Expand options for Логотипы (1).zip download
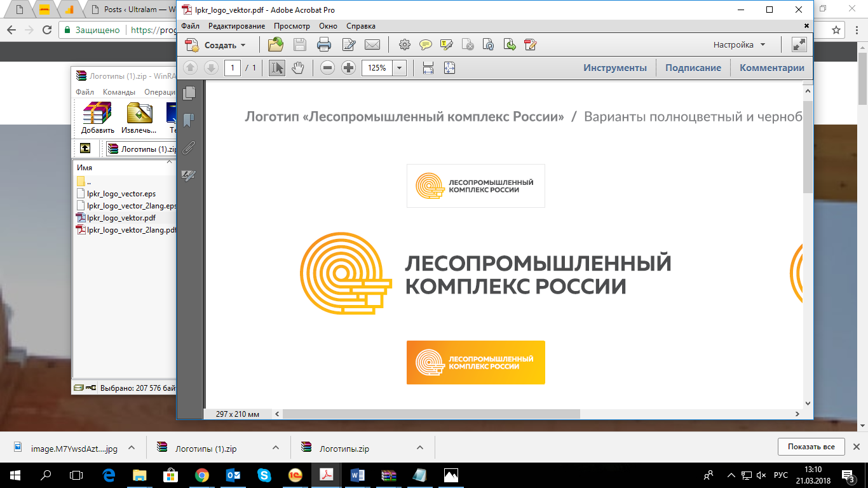Image resolution: width=868 pixels, height=488 pixels. 276,448
